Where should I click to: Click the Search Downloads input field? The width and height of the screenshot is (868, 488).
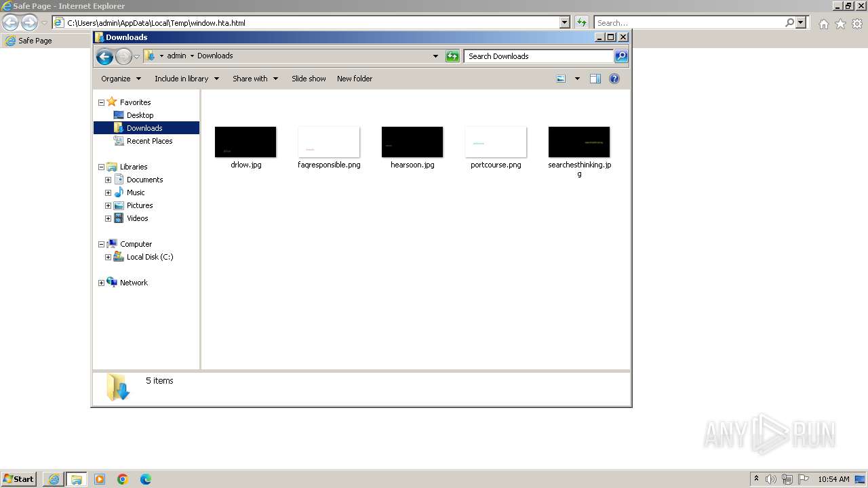(539, 56)
